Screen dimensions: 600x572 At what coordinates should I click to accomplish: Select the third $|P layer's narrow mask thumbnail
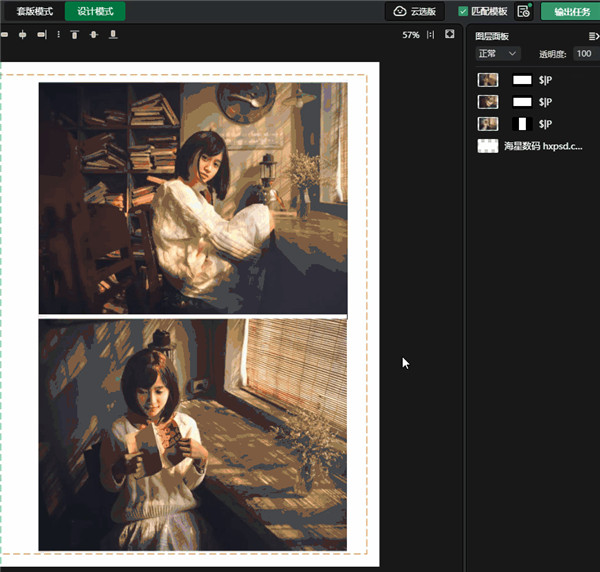tap(522, 124)
